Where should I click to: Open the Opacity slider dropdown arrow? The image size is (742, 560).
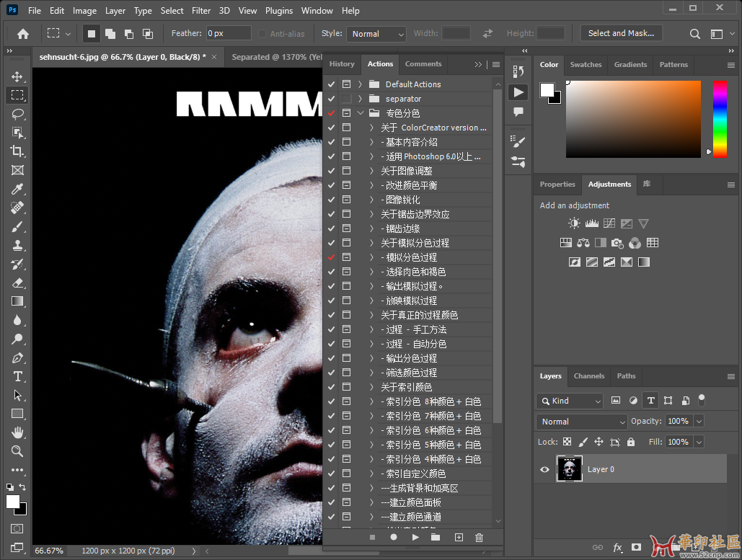[x=699, y=421]
